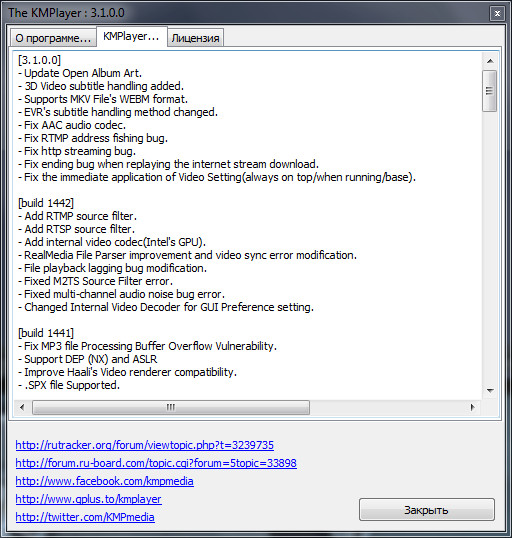The image size is (512, 538).
Task: Click 'Fix RTMP address fishing bug.' line
Action: [93, 138]
